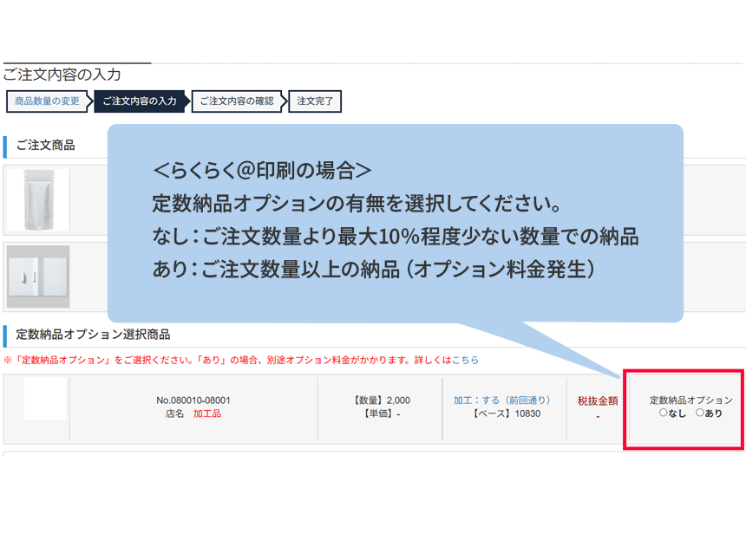
Task: Click the 定数納品オプション column label
Action: pos(690,400)
